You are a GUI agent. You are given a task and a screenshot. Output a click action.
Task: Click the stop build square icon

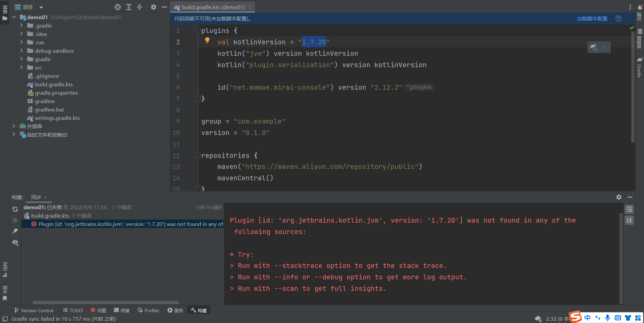click(15, 220)
